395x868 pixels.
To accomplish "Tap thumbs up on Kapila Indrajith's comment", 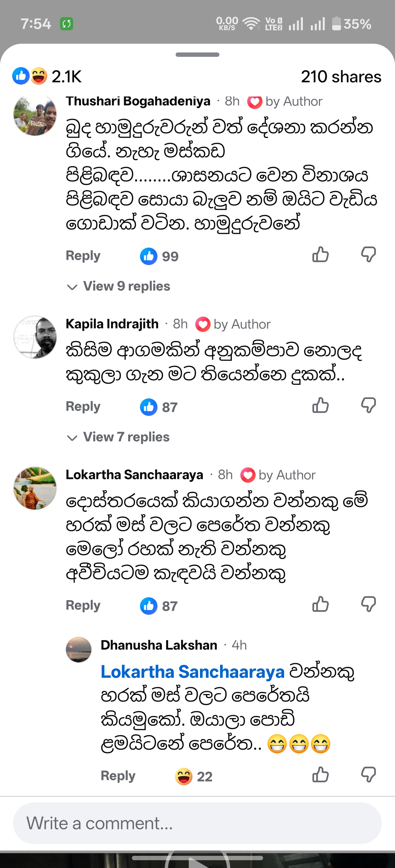I will [320, 405].
